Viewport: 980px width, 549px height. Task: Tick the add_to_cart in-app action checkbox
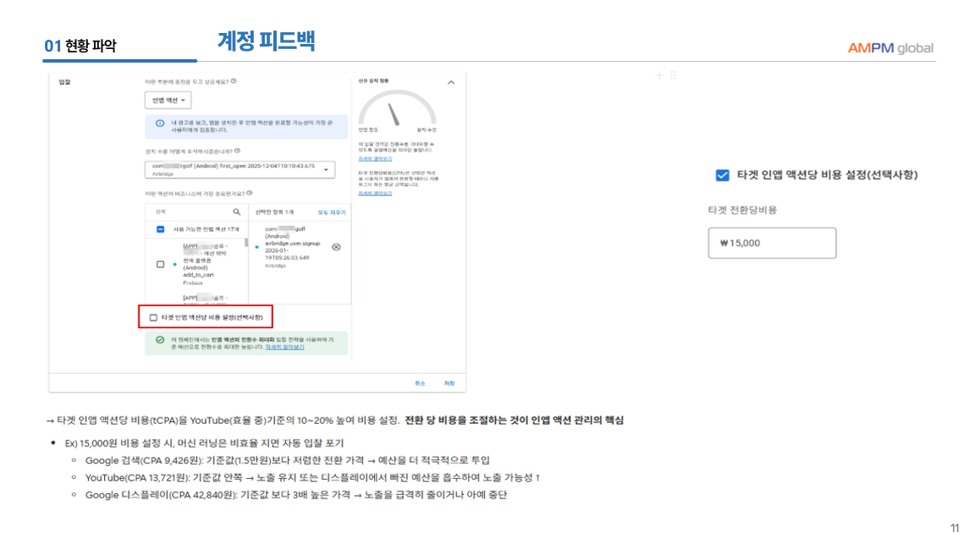tap(160, 264)
